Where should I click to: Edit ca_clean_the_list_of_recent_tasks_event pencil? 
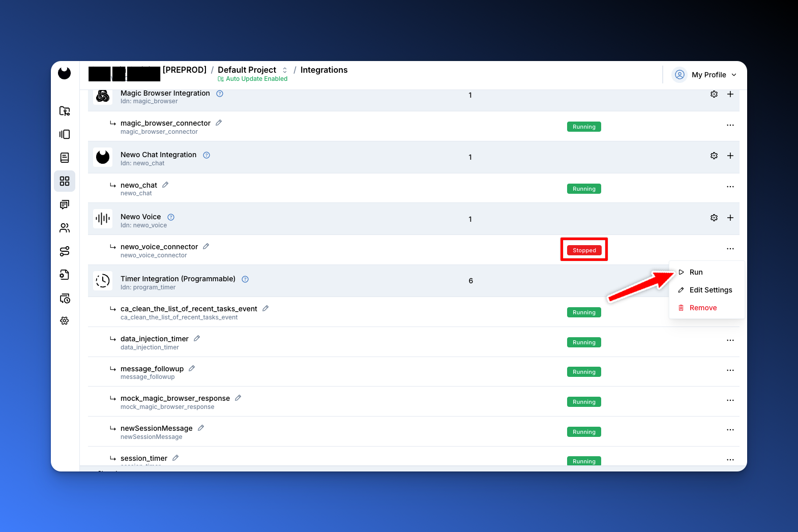click(x=265, y=308)
